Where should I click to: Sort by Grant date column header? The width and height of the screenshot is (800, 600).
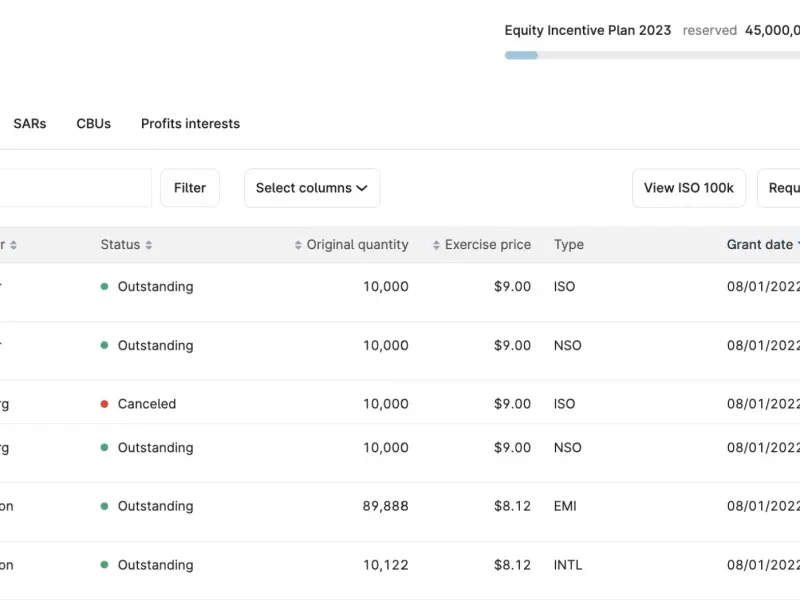pyautogui.click(x=762, y=244)
